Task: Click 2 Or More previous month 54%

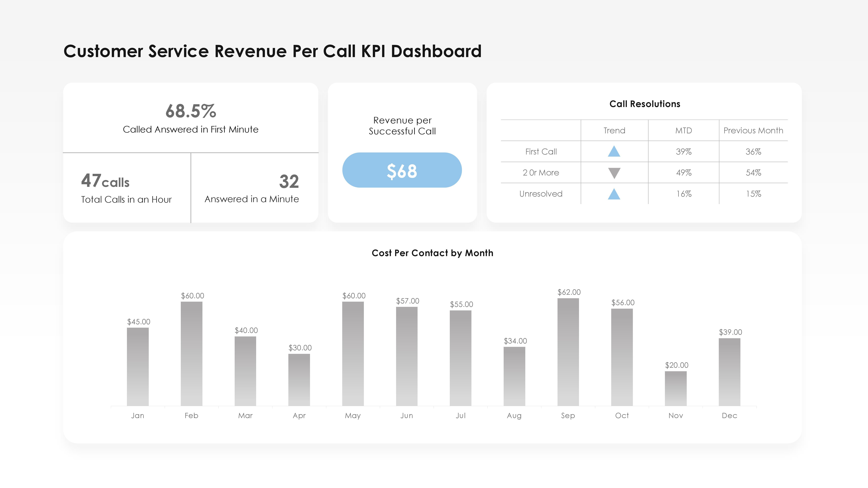Action: [x=753, y=173]
